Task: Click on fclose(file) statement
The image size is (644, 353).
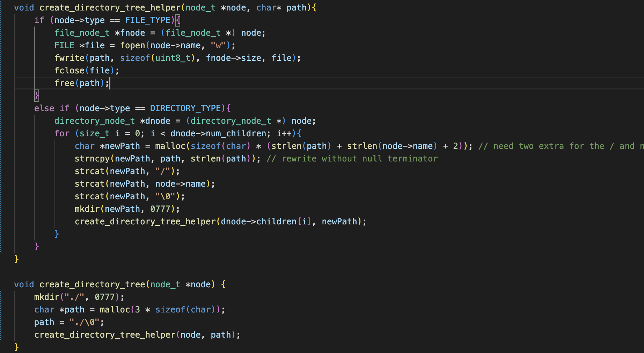Action: 86,71
